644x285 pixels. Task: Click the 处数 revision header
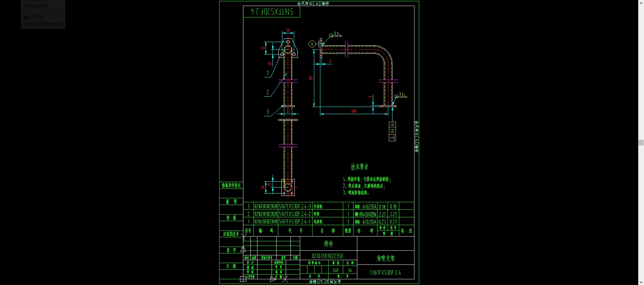coord(254,258)
